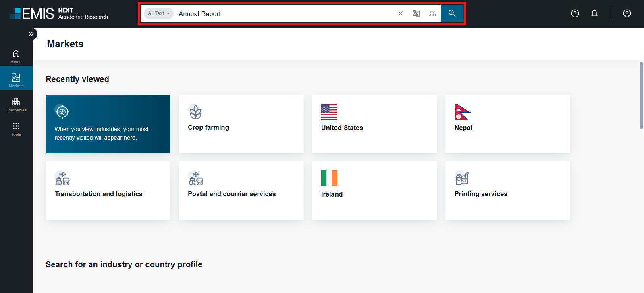The image size is (644, 293).
Task: Open the Crop farming card
Action: pos(241,124)
